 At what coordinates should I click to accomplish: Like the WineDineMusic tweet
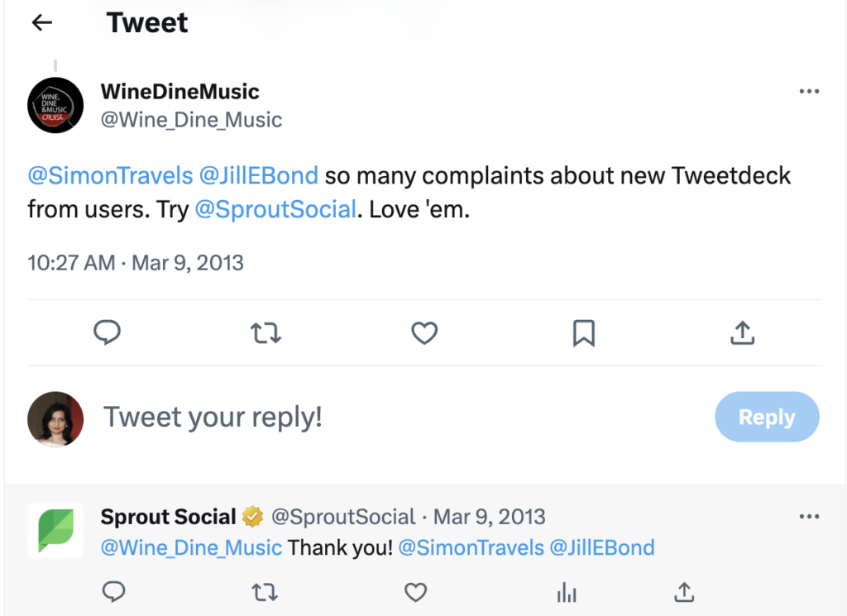click(x=424, y=332)
